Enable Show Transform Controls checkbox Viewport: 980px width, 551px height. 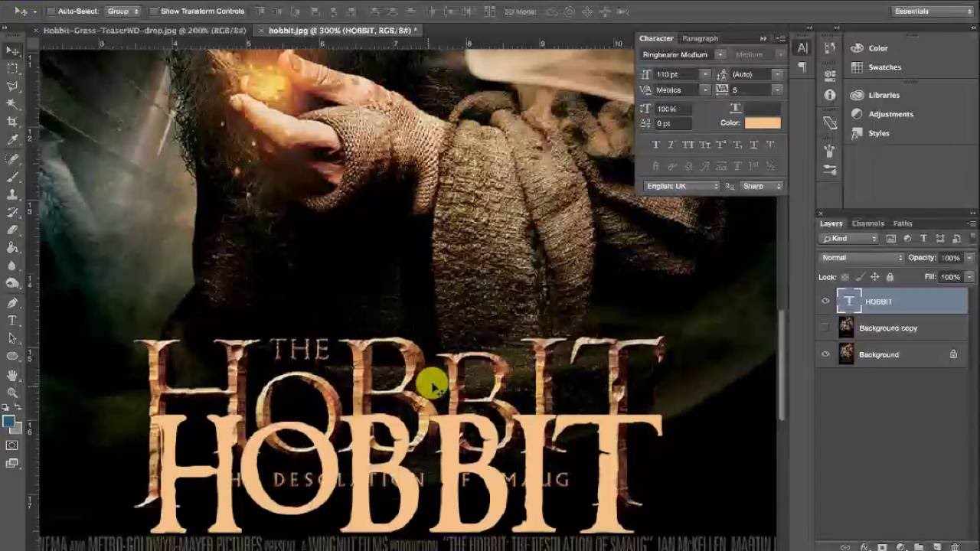[154, 11]
